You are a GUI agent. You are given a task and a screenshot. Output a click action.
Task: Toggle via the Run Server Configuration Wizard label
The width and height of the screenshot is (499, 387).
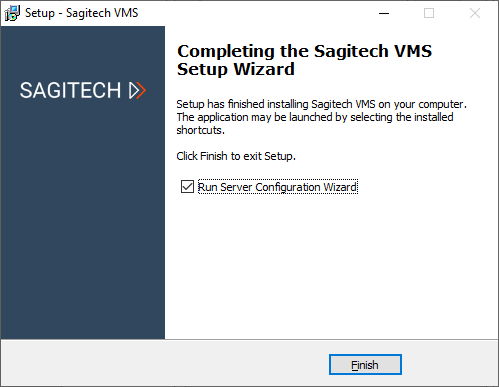[278, 187]
